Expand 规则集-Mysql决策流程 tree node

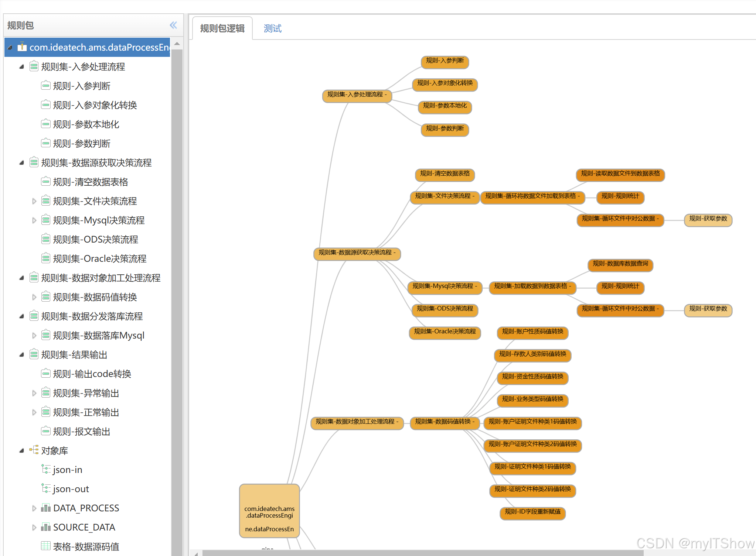click(34, 220)
